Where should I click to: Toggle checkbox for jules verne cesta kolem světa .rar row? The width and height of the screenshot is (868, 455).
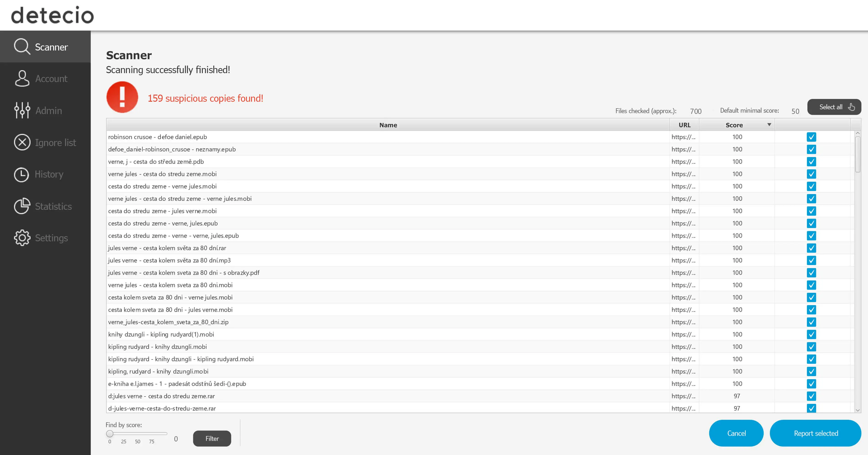point(811,248)
